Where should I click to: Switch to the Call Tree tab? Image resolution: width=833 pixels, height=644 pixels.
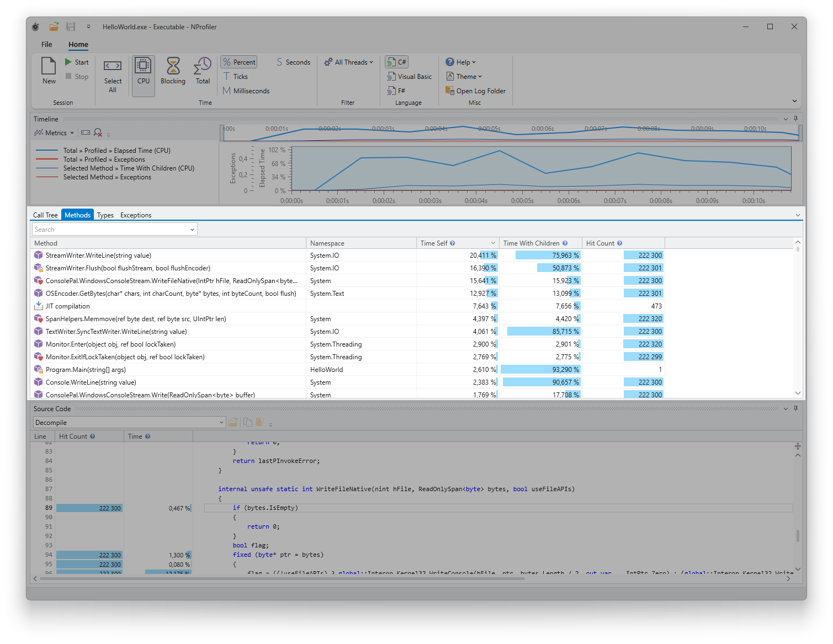[x=45, y=215]
